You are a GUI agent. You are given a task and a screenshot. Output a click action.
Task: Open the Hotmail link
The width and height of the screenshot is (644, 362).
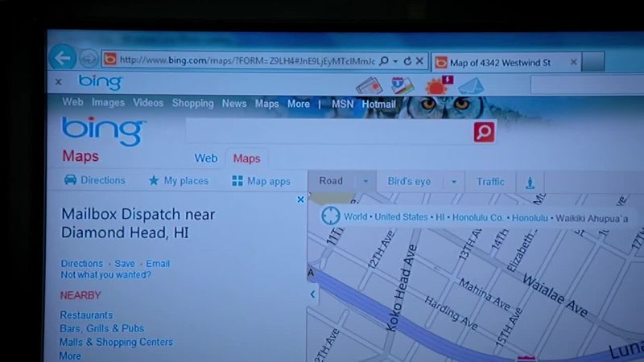378,105
